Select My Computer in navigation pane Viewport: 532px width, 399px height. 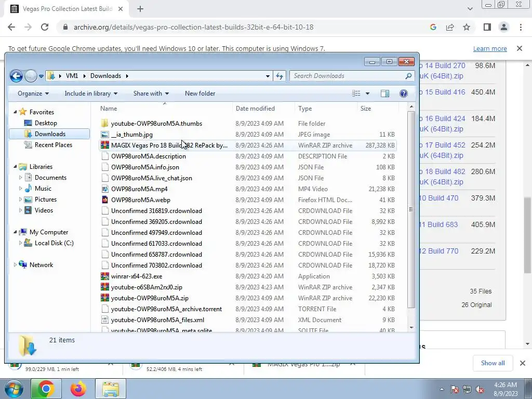pos(48,232)
